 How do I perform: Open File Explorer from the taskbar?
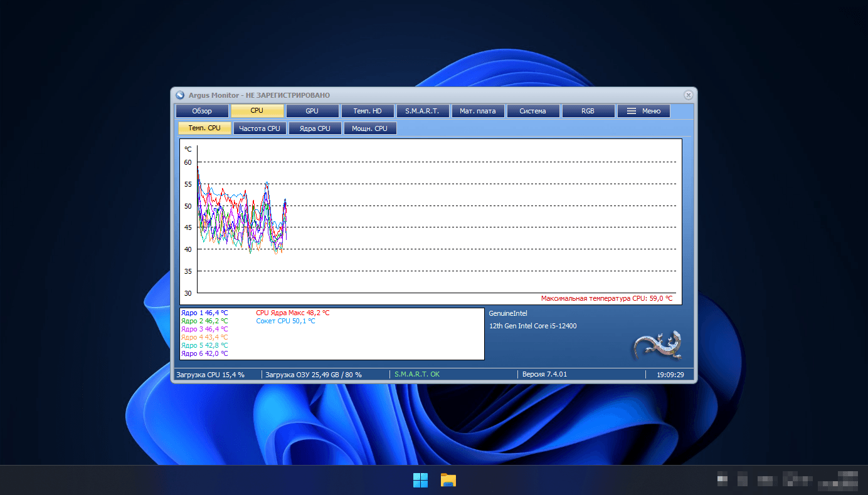click(448, 481)
